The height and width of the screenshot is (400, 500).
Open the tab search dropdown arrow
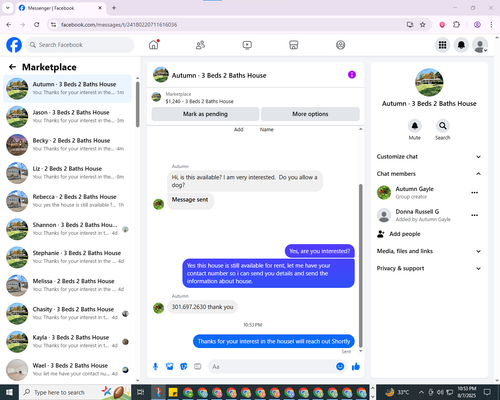8,8
